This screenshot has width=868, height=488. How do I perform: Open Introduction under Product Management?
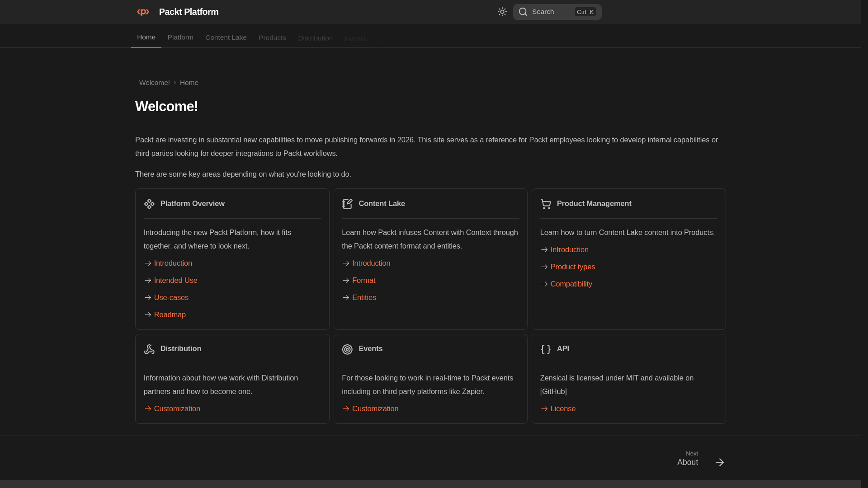(x=570, y=249)
